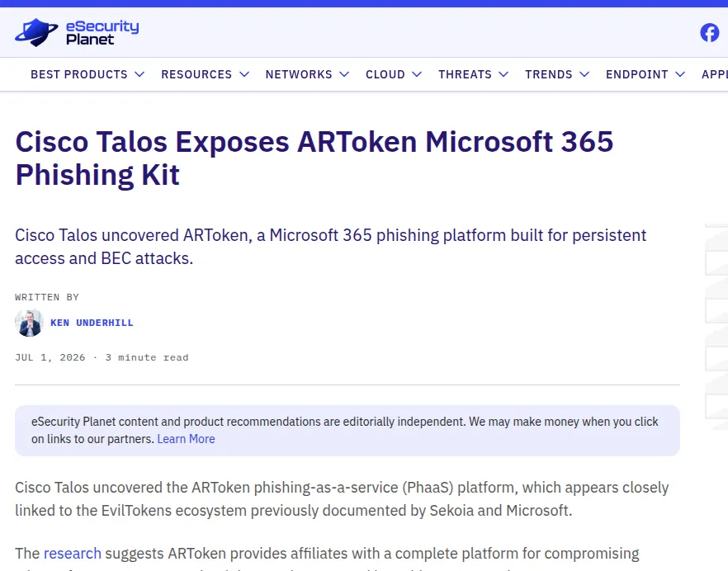Expand the Trends dropdown arrow

[x=584, y=74]
